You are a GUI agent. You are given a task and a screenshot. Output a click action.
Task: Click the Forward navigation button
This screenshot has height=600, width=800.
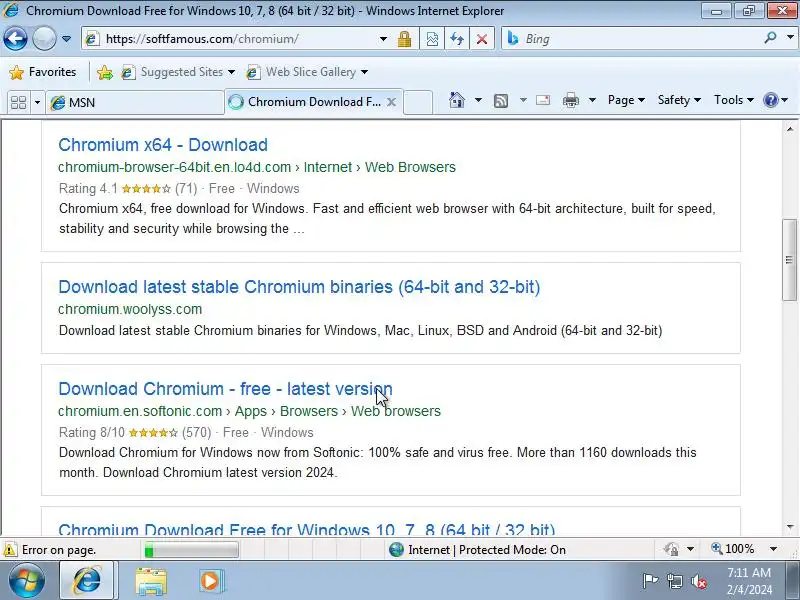pos(44,39)
